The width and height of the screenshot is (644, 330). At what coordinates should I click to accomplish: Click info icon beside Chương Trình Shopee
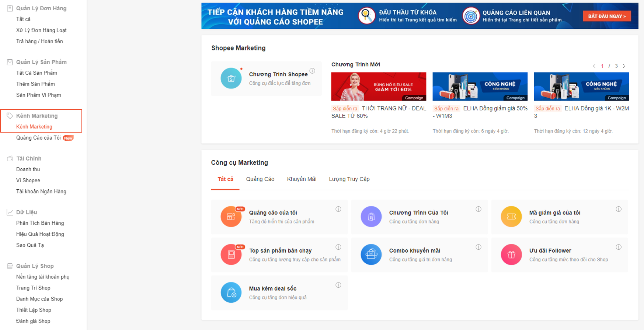(312, 71)
